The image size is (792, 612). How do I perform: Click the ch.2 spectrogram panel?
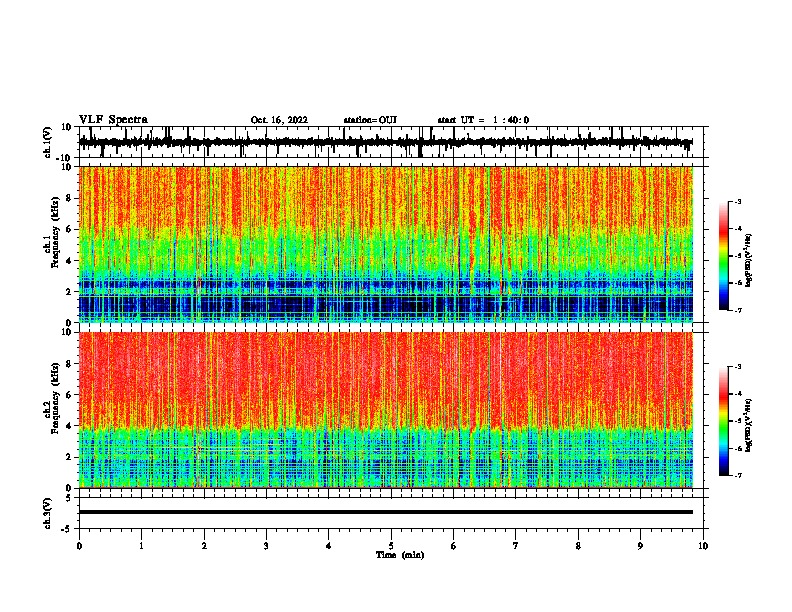pyautogui.click(x=386, y=410)
